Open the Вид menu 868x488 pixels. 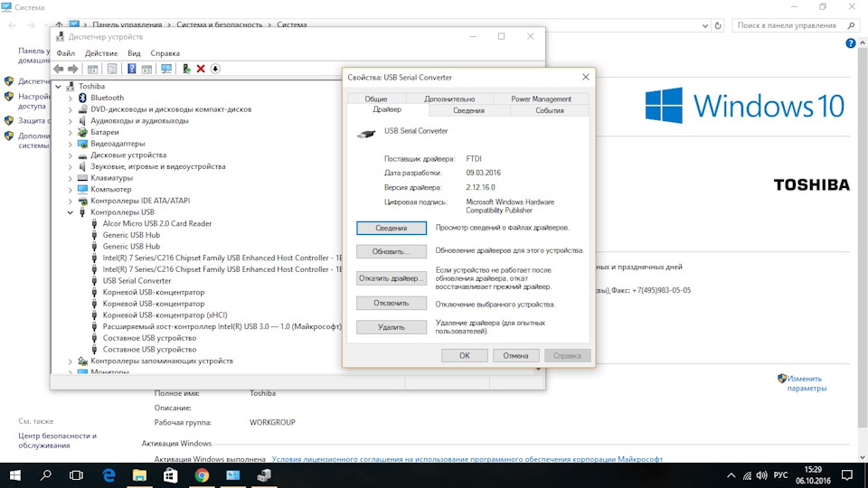[x=134, y=53]
